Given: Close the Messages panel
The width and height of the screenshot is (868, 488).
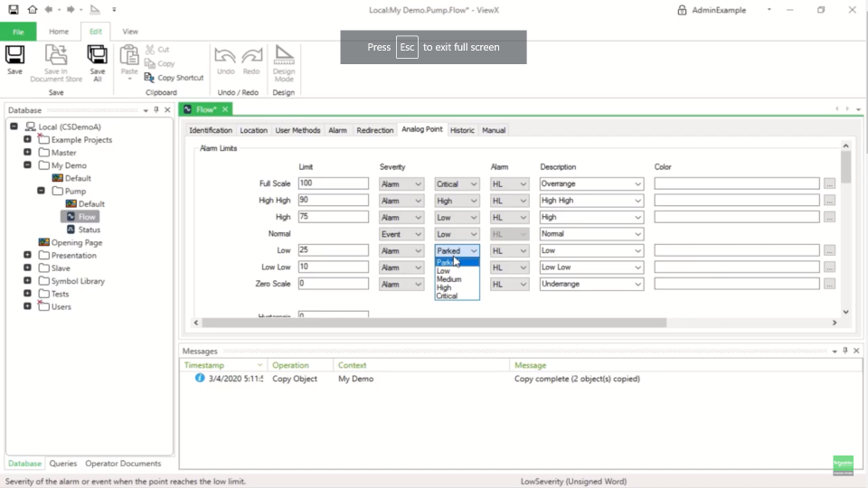Looking at the screenshot, I should [x=856, y=351].
